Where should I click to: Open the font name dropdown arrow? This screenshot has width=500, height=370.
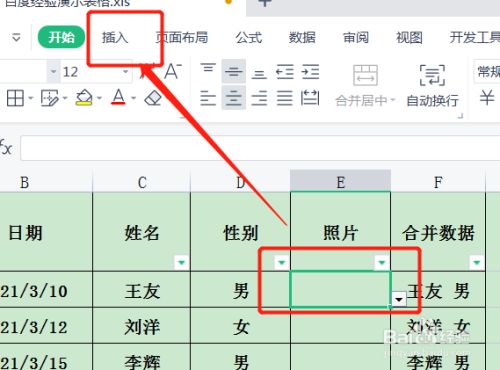coord(53,72)
